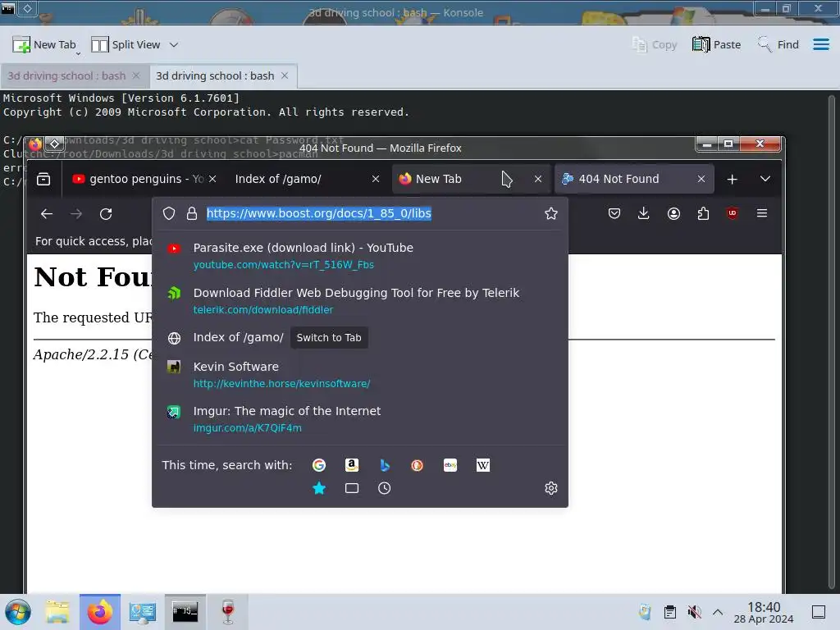The height and width of the screenshot is (630, 840).
Task: Click the Konsole terminal taskbar icon
Action: [185, 612]
